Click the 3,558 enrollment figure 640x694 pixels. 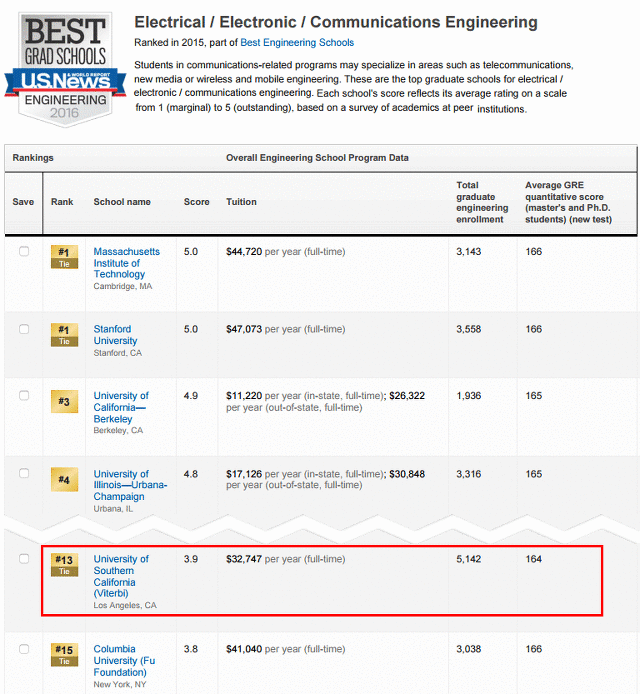coord(469,329)
